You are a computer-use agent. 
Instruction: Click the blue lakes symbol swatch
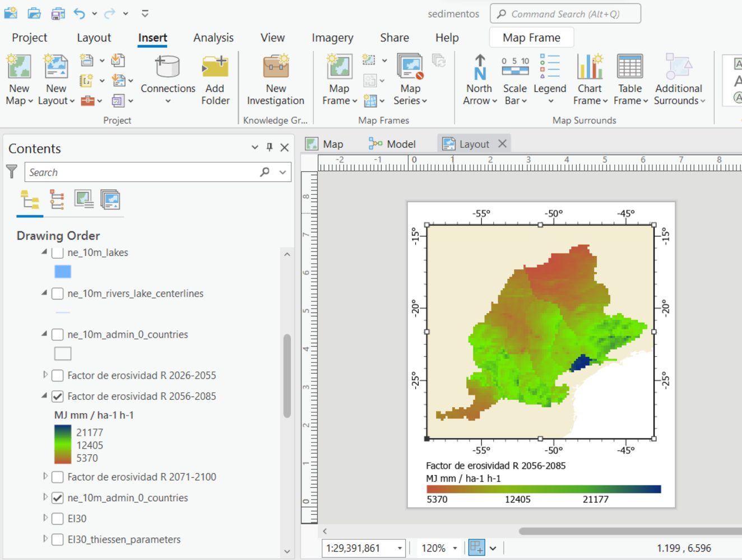[x=63, y=272]
